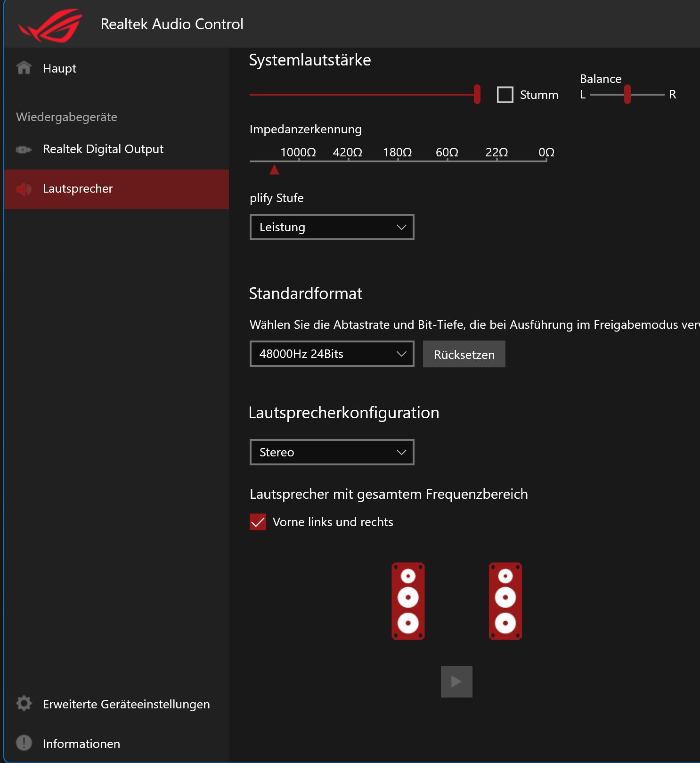This screenshot has width=700, height=763.
Task: Expand the plify Stufe Leistung dropdown
Action: pos(332,227)
